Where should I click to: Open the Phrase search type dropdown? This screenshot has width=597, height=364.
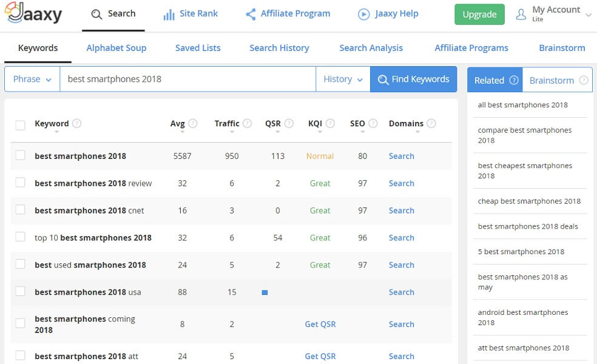pos(32,79)
